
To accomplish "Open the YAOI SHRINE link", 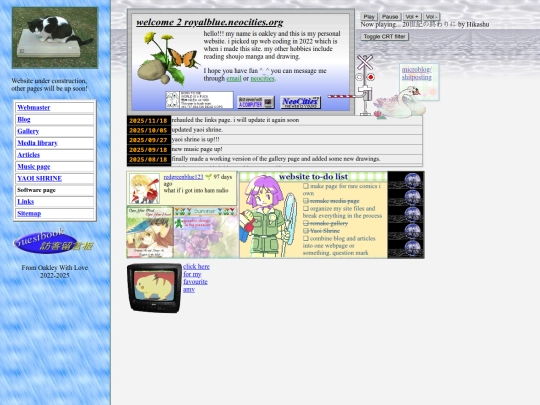I will tap(40, 178).
